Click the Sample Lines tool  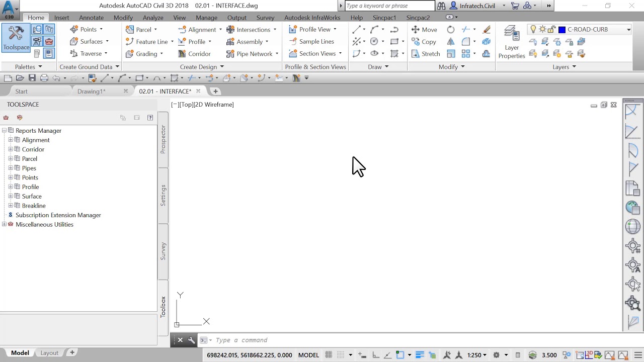[x=311, y=42]
